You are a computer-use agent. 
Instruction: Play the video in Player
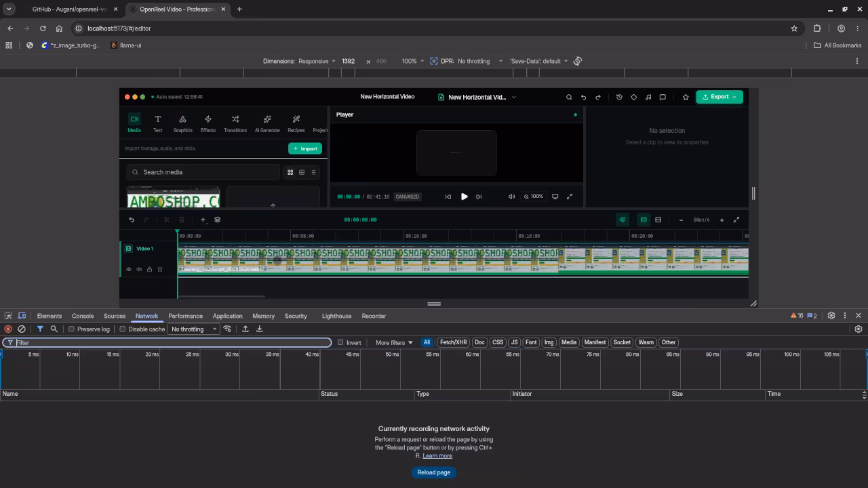[x=464, y=197]
